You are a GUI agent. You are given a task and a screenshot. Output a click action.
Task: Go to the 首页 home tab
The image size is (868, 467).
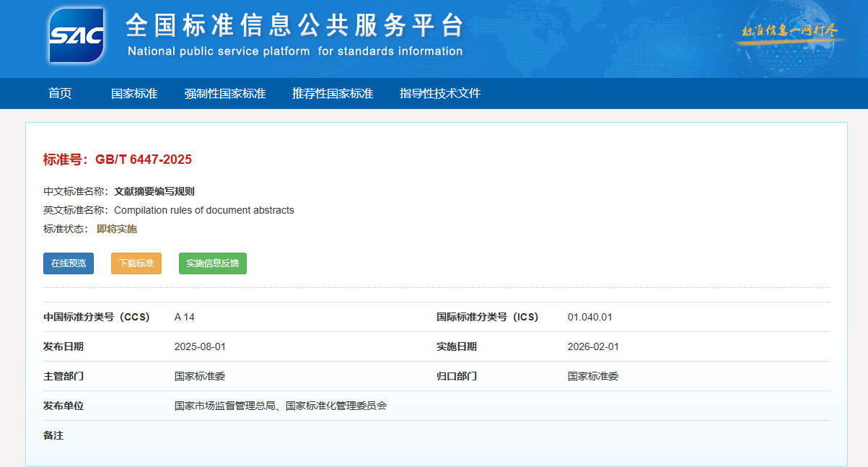[60, 93]
